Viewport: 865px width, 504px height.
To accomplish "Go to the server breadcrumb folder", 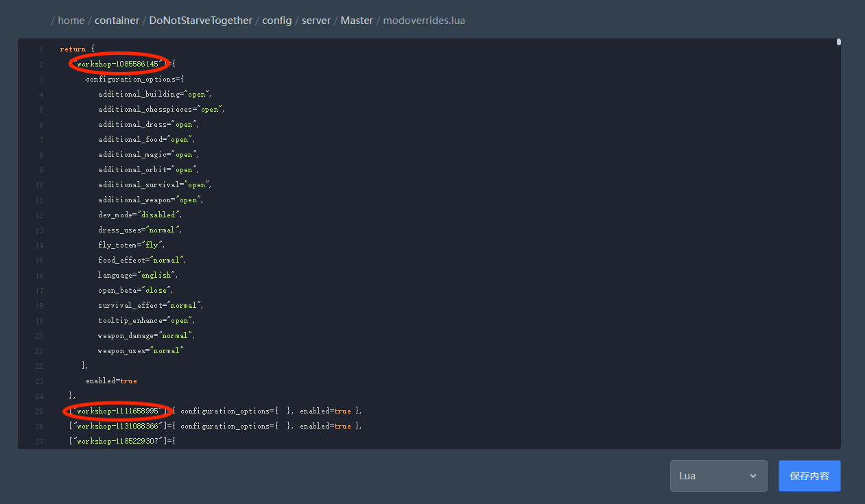I will (316, 21).
